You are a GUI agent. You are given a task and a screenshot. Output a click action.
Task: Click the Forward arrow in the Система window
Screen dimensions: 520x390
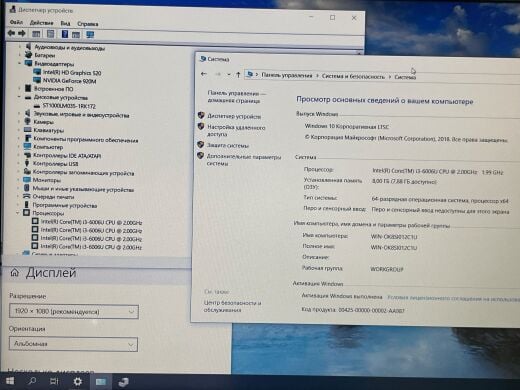[x=218, y=74]
